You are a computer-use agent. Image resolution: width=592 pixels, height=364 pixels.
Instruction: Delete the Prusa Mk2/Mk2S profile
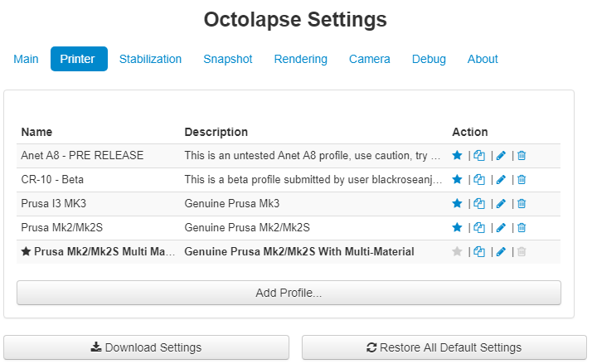(522, 227)
